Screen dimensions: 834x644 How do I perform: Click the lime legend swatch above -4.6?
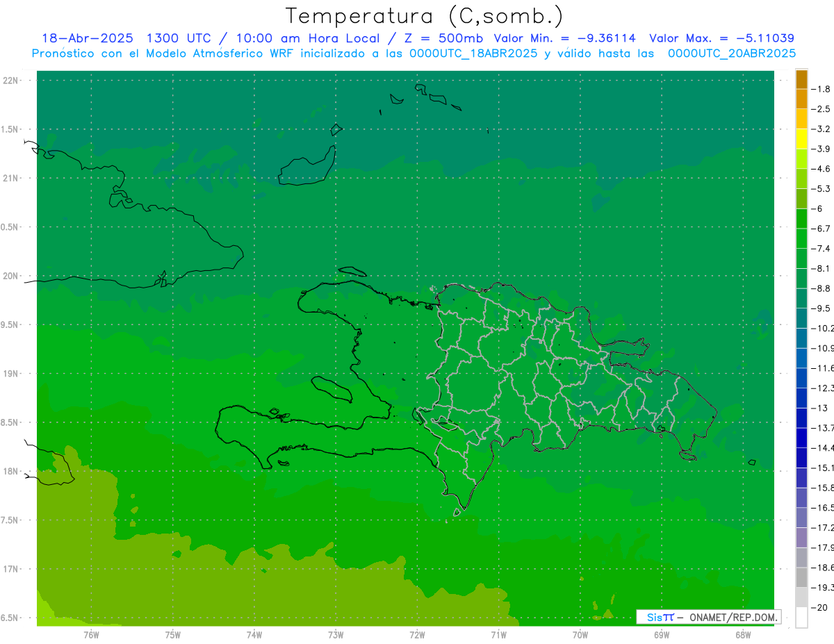[801, 159]
